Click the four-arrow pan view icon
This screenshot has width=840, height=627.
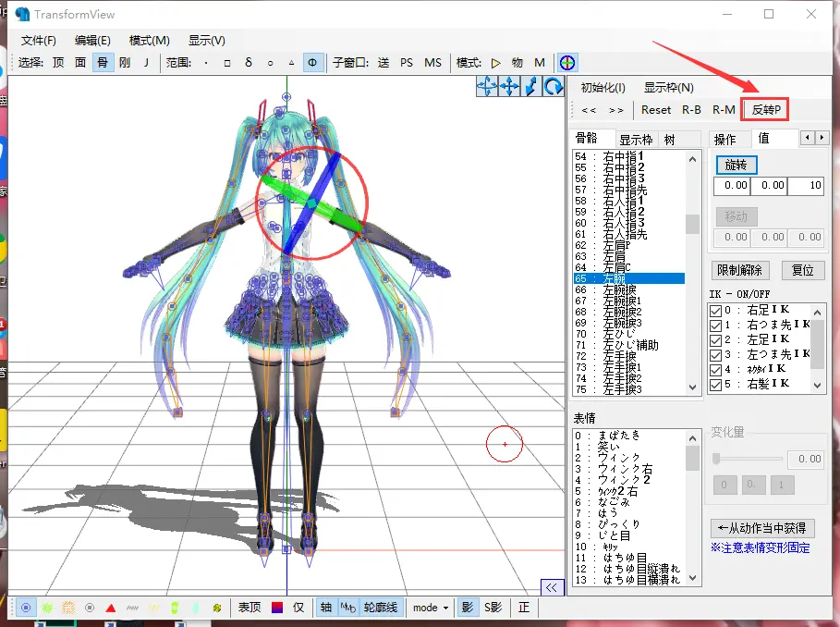(509, 86)
